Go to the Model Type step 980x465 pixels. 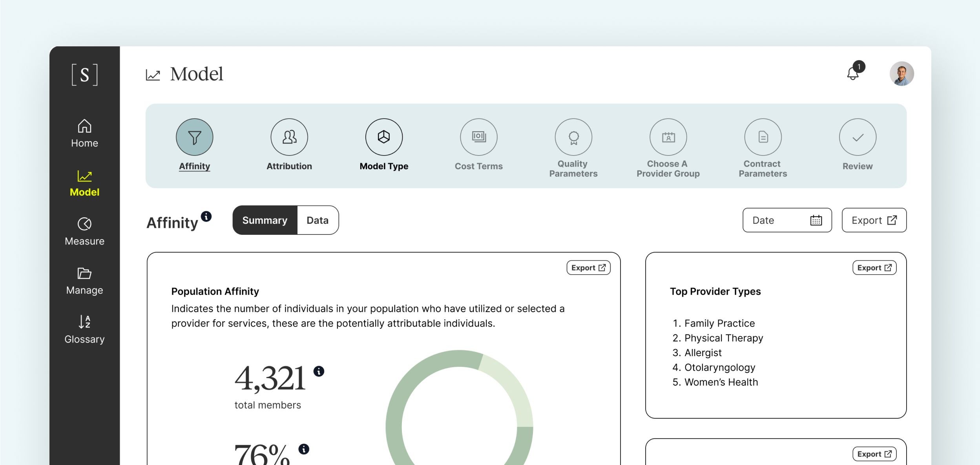[384, 137]
